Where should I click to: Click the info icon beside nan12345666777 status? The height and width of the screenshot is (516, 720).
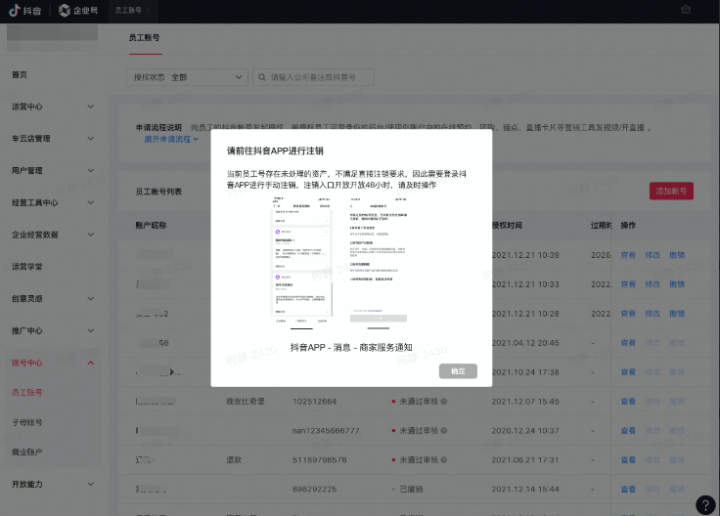pyautogui.click(x=444, y=431)
